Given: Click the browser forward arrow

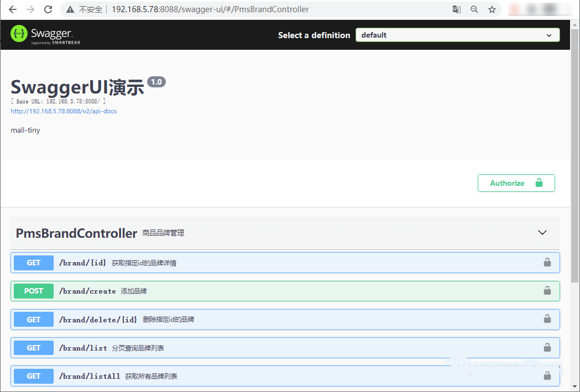Looking at the screenshot, I should [x=30, y=9].
